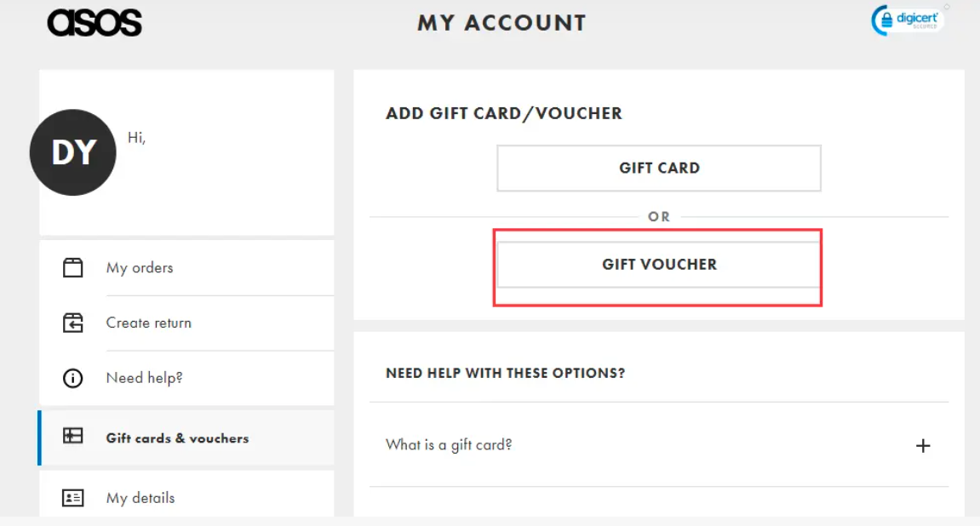
Task: Click the DY profile avatar
Action: [x=73, y=152]
